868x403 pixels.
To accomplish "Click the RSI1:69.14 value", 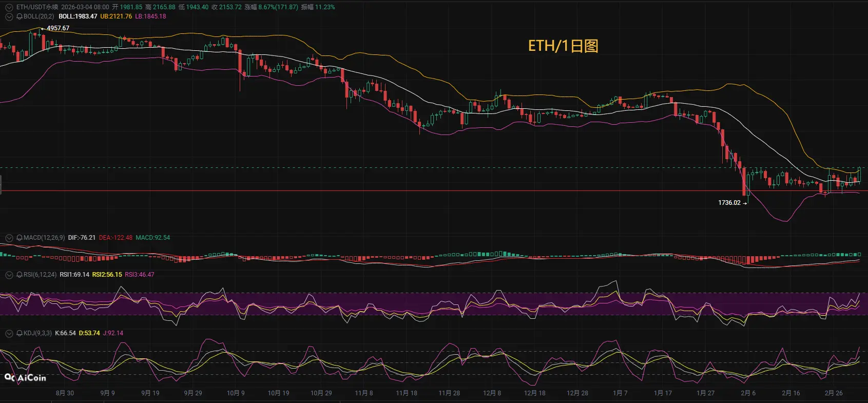I will 74,275.
